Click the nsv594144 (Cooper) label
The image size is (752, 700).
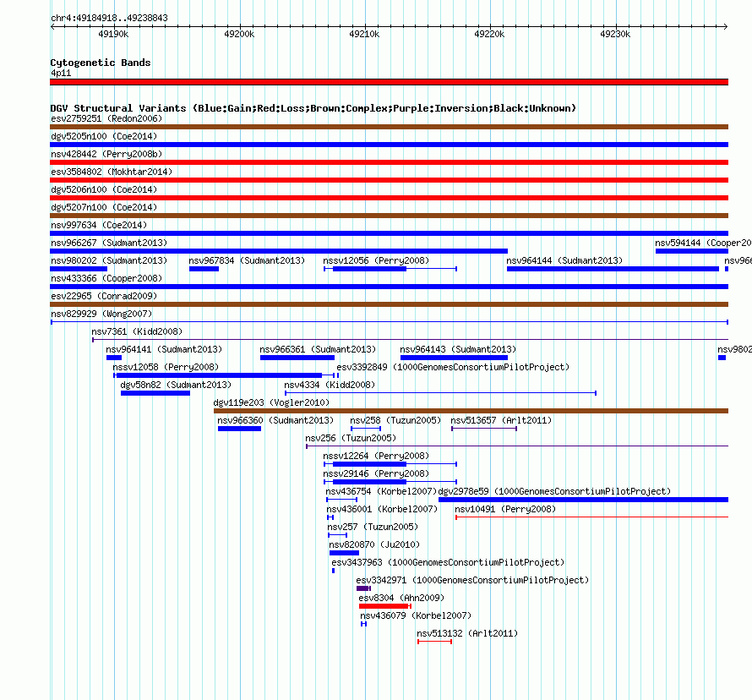[x=703, y=243]
